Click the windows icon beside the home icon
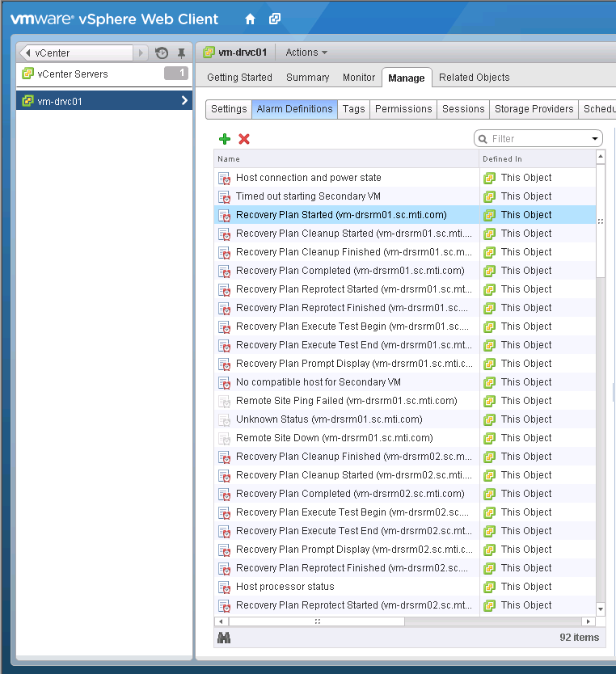616x674 pixels. click(x=275, y=19)
